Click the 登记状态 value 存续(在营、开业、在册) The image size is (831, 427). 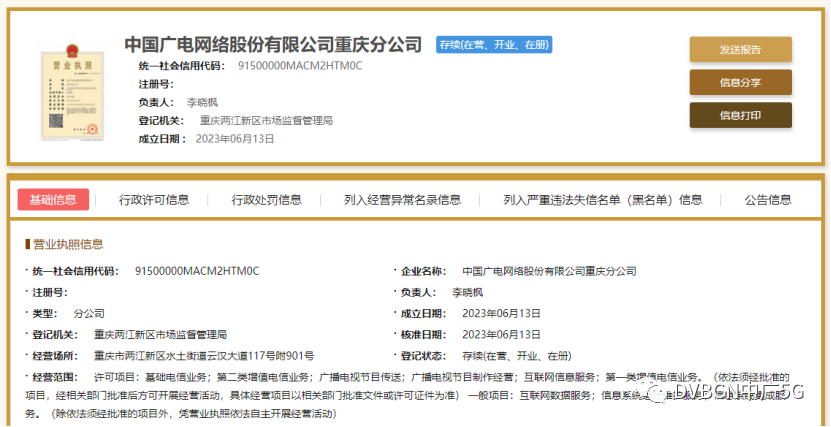click(517, 356)
